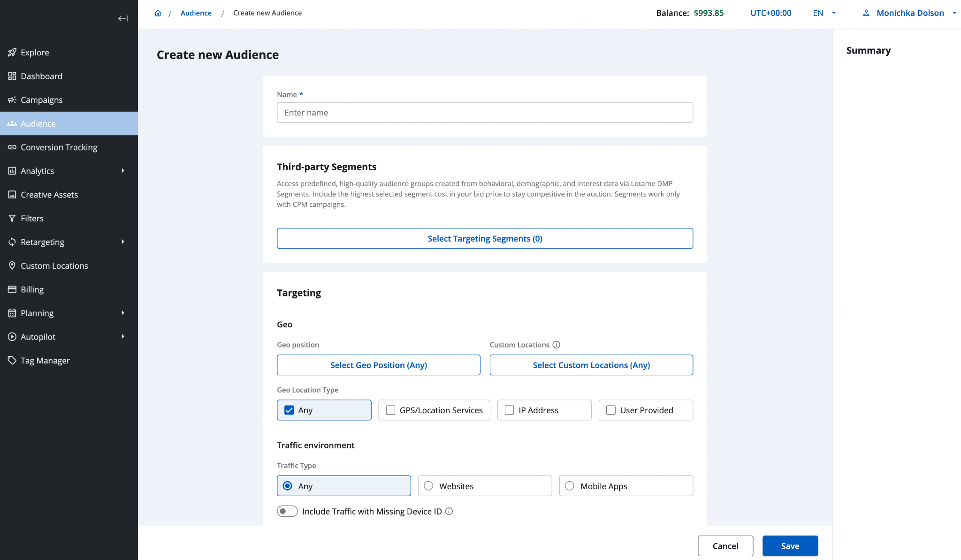Click Select Targeting Segments (0) button
961x560 pixels.
[485, 238]
